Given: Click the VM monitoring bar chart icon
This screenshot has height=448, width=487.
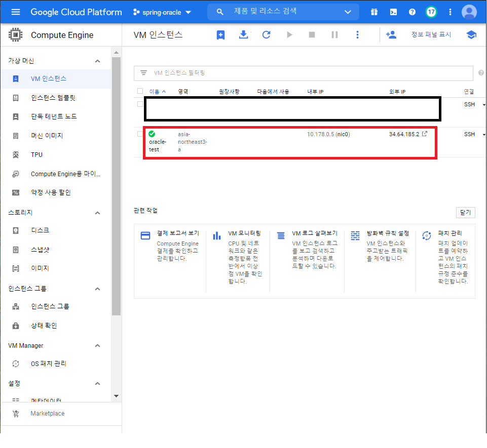Looking at the screenshot, I should point(217,236).
